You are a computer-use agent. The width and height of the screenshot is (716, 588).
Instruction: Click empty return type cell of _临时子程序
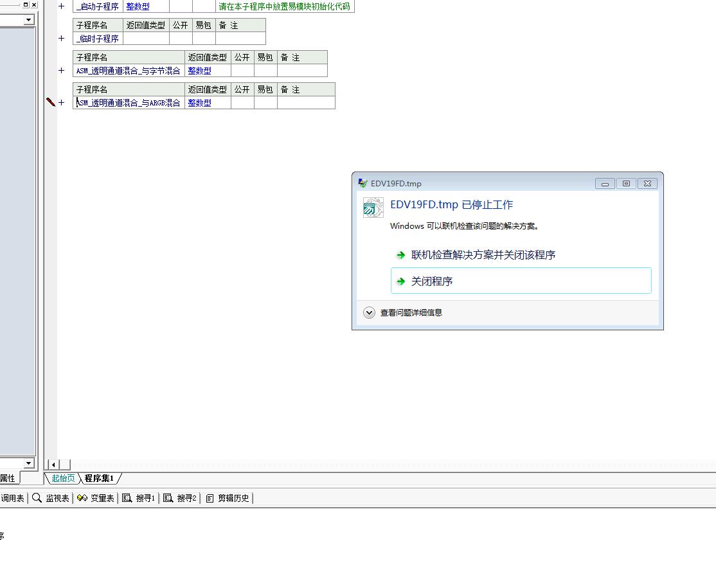(146, 39)
